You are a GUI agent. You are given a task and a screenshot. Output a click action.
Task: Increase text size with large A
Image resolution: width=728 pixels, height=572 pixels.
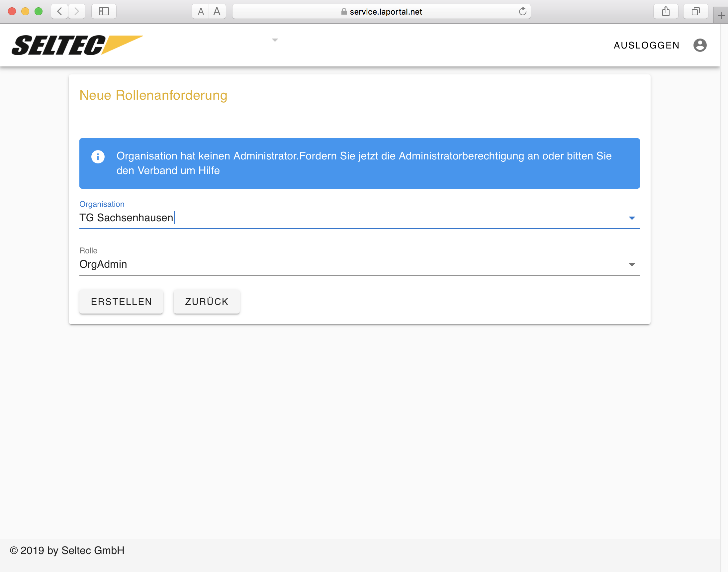(217, 11)
